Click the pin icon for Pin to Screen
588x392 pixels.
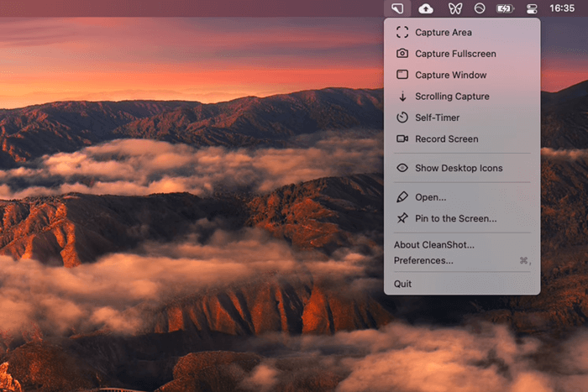coord(402,218)
